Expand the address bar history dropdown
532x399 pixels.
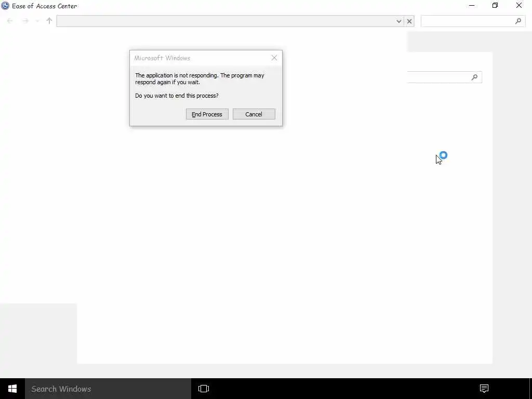pyautogui.click(x=399, y=21)
